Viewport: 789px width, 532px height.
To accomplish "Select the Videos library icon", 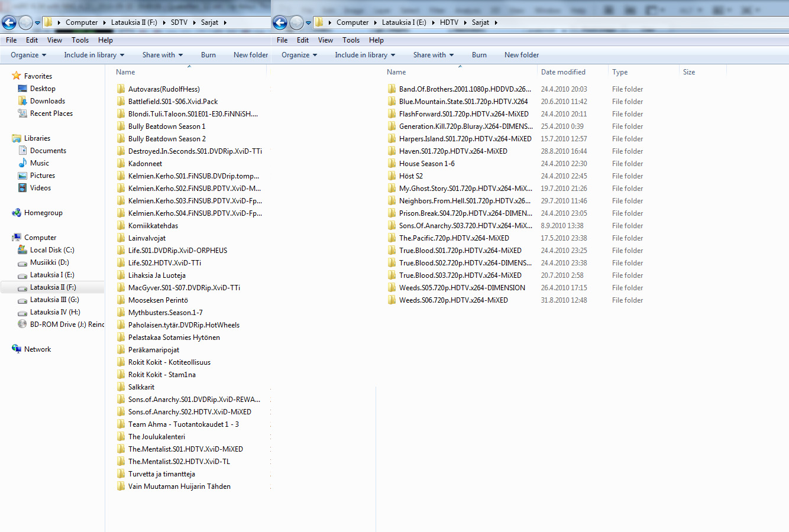I will pos(22,188).
